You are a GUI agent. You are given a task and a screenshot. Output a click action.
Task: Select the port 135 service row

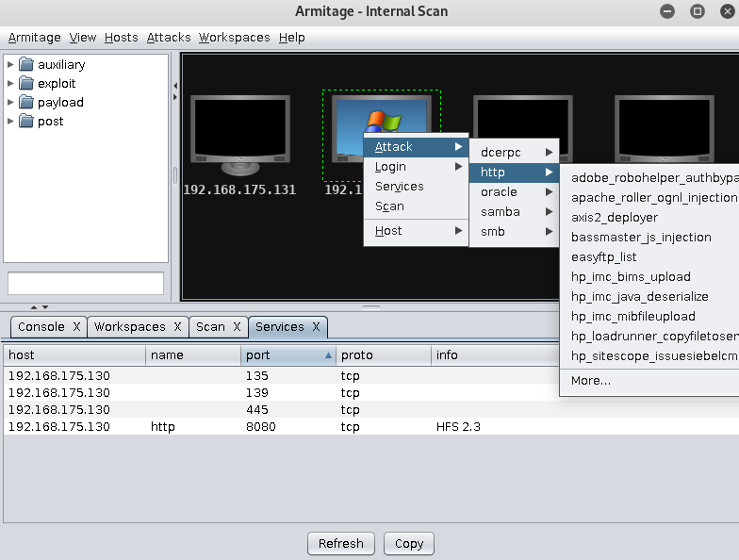(281, 375)
